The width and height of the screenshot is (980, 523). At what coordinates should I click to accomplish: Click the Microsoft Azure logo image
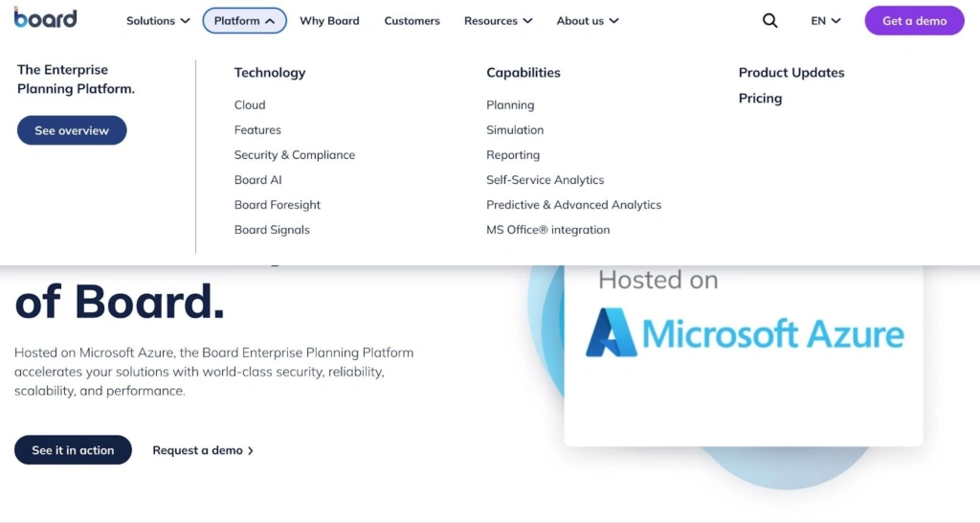(x=744, y=333)
